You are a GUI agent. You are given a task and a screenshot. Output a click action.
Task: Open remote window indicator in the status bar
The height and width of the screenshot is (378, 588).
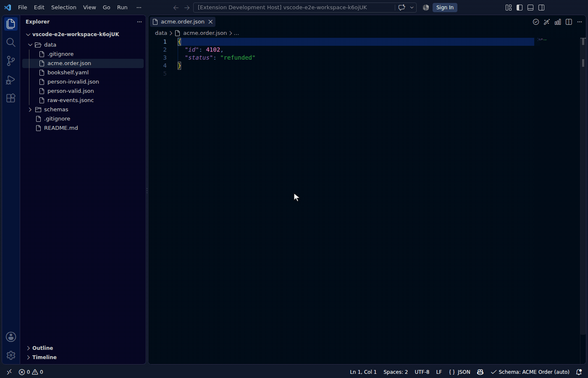point(9,372)
